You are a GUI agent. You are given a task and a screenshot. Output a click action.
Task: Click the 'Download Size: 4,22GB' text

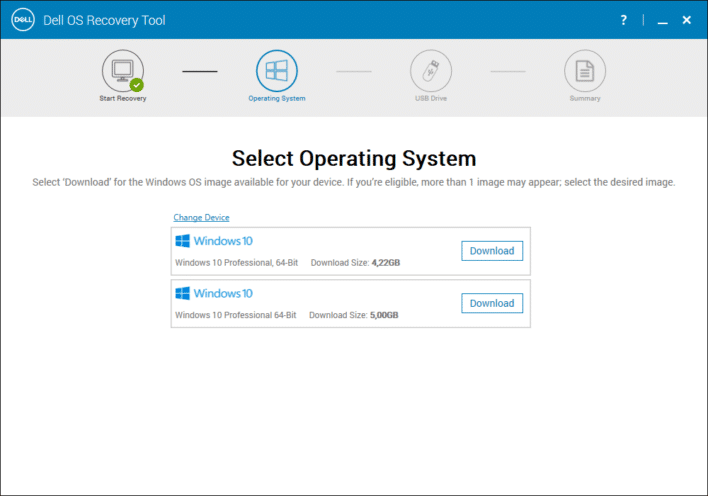click(355, 262)
